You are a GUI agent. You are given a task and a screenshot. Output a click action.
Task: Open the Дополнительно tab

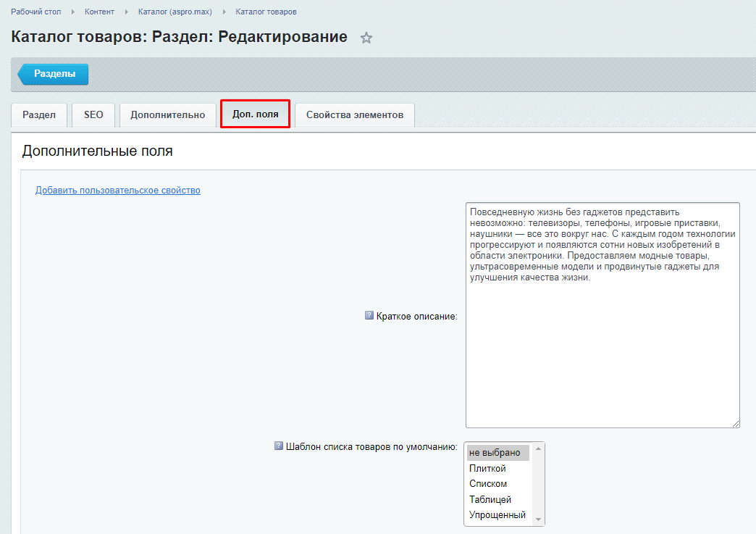(168, 114)
